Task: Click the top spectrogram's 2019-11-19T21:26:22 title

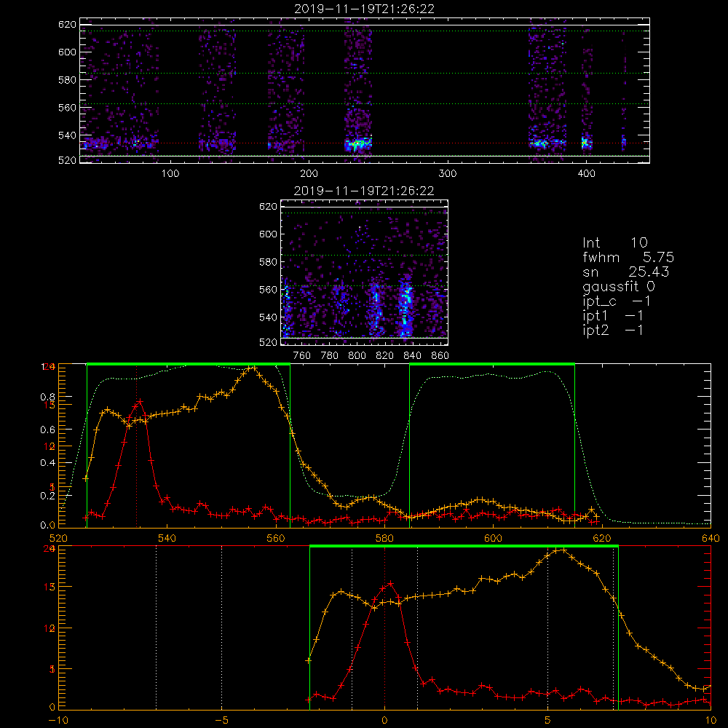Action: tap(364, 9)
